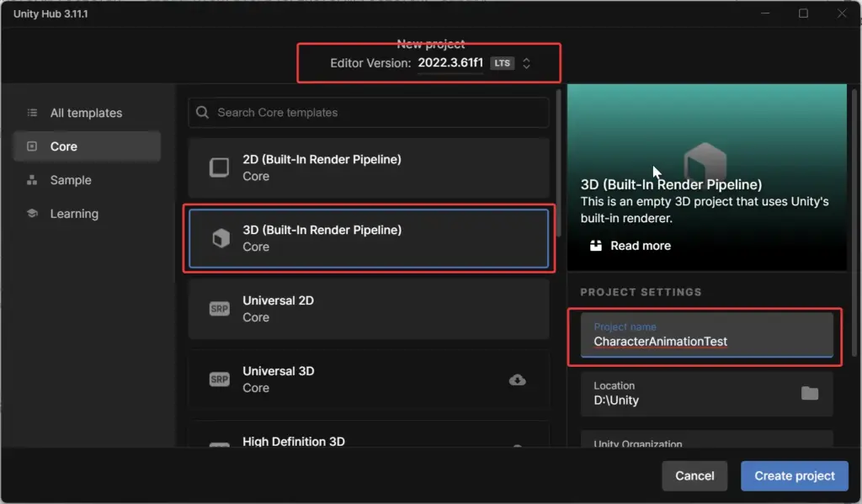862x504 pixels.
Task: Select the Core templates category
Action: point(87,146)
